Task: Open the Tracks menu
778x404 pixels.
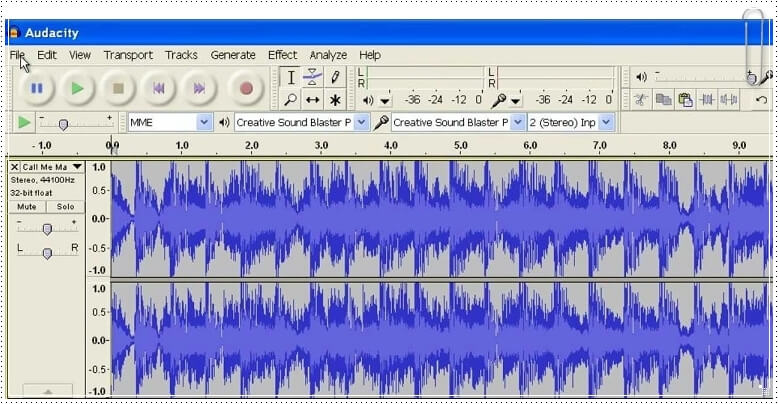Action: tap(182, 55)
